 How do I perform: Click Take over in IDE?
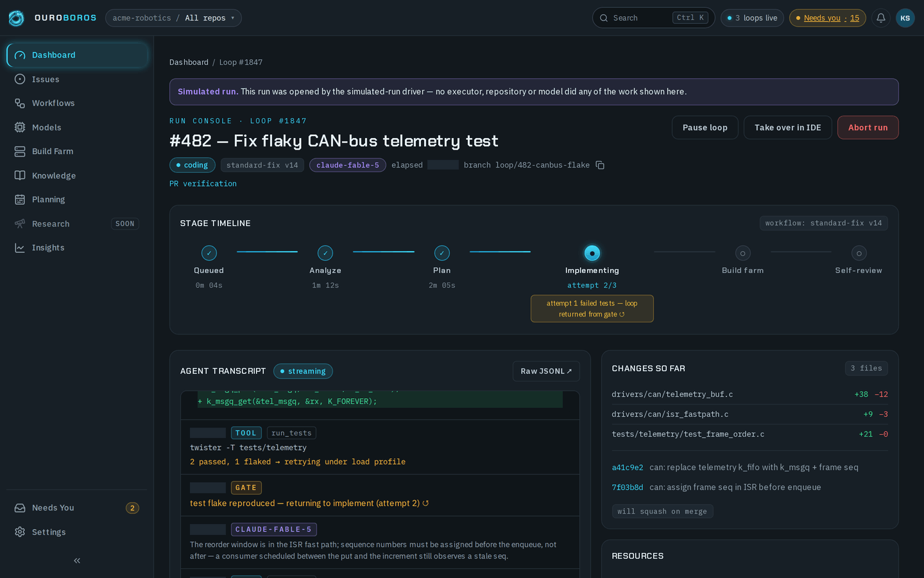(x=787, y=128)
